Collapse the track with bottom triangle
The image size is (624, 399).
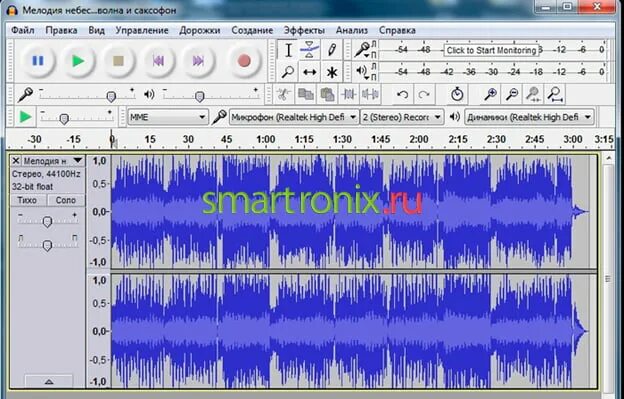point(49,381)
